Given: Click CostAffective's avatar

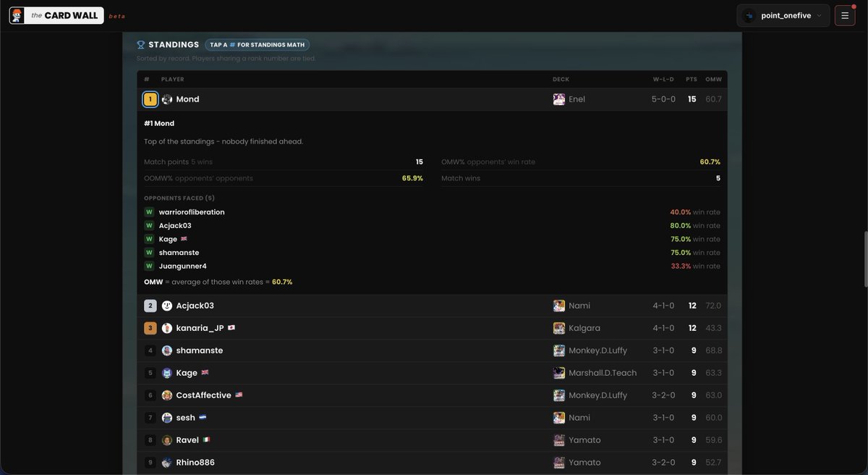Looking at the screenshot, I should click(167, 395).
